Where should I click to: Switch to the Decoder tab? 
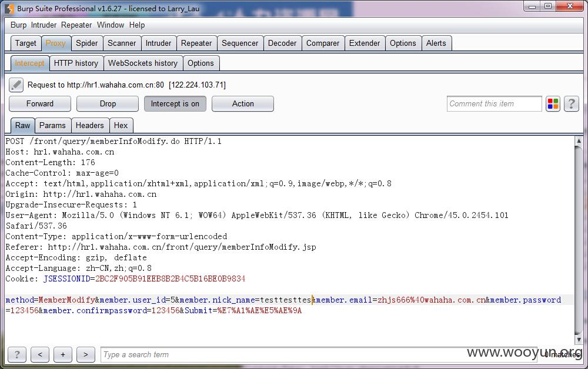click(x=282, y=43)
